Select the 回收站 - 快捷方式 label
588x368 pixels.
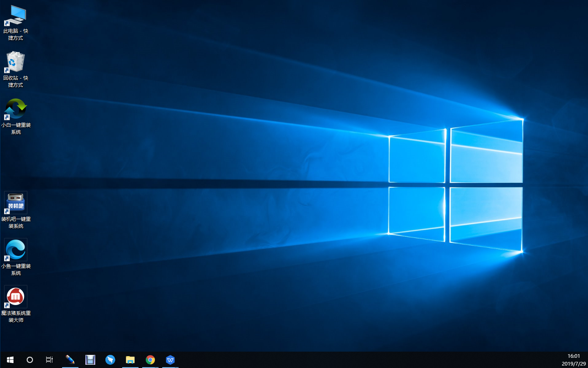click(16, 81)
